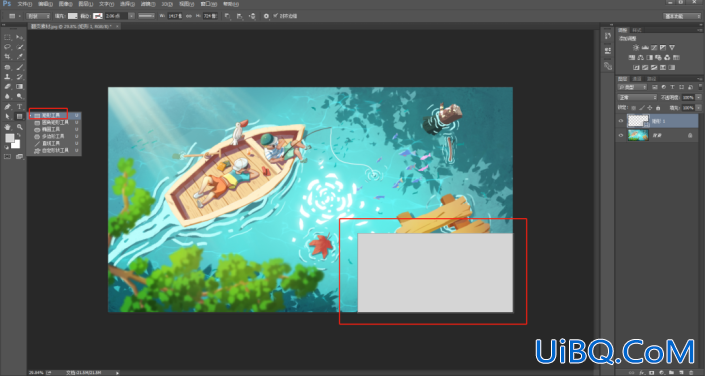Choose Custom Shape tool from flyout
Screen dimensions: 705x376
click(x=54, y=150)
